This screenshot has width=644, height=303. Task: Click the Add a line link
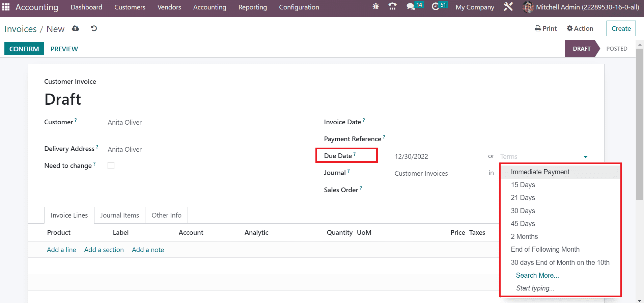click(x=61, y=250)
